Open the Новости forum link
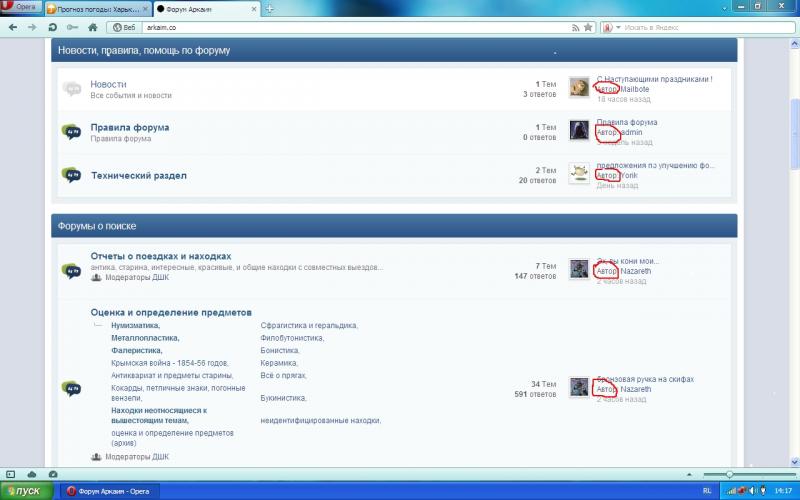800x500 pixels. point(108,84)
